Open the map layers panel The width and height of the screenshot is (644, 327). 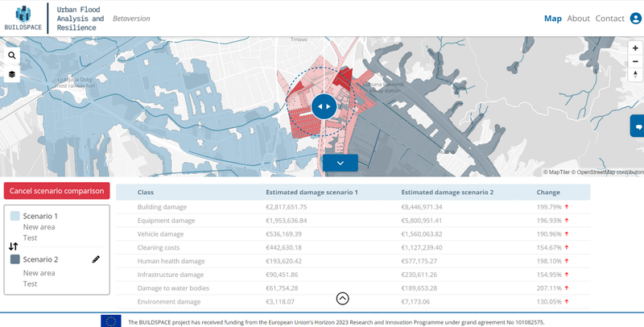[12, 74]
